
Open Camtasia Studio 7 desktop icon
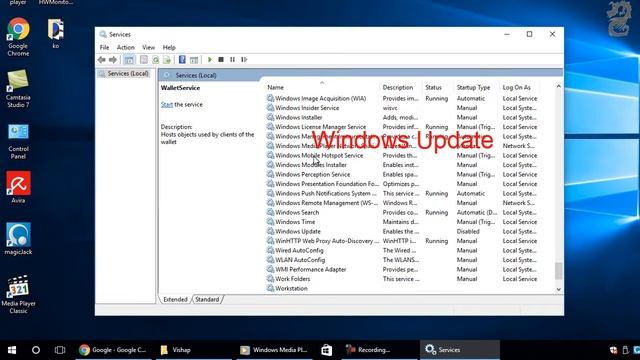[x=18, y=89]
